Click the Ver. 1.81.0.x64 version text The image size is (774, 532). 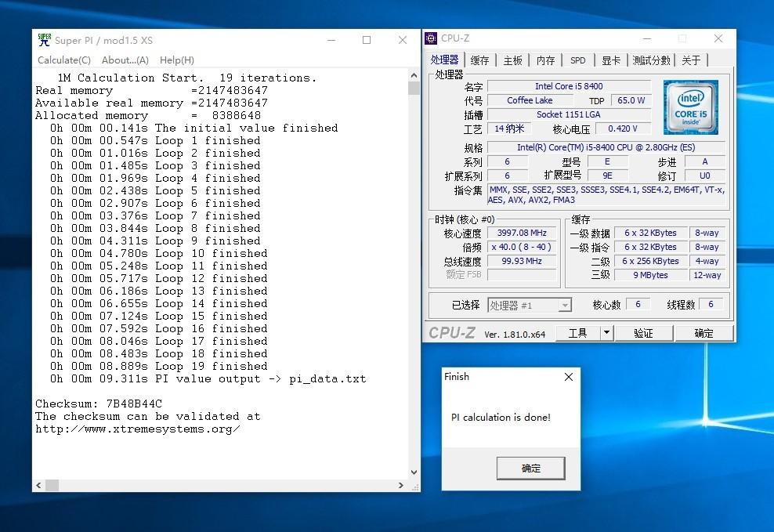tap(515, 335)
